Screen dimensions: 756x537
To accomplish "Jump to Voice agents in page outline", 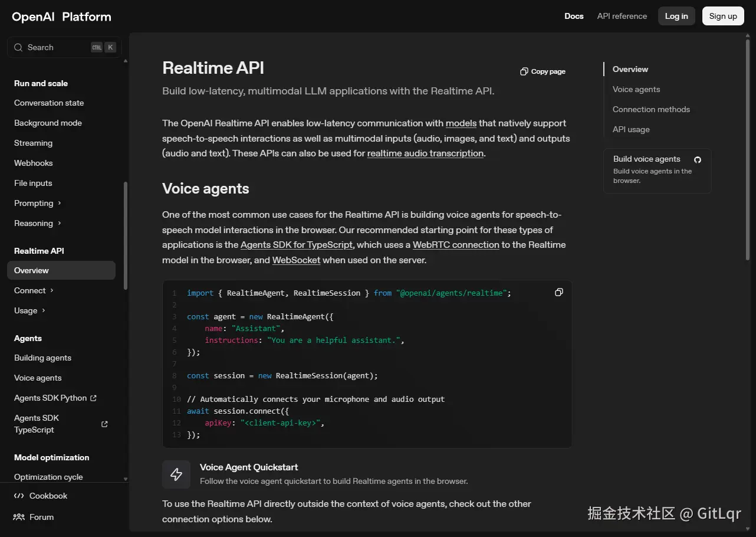I will click(636, 89).
